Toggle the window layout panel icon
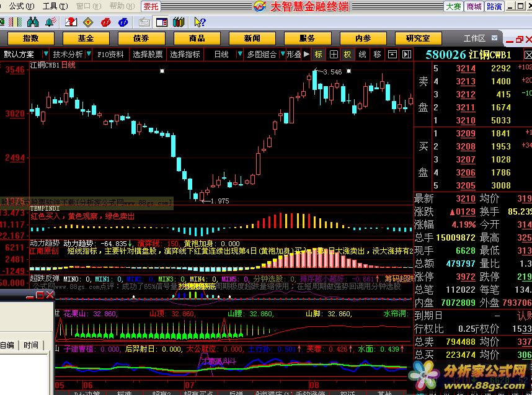Viewport: 532px width, 395px height. tap(161, 22)
